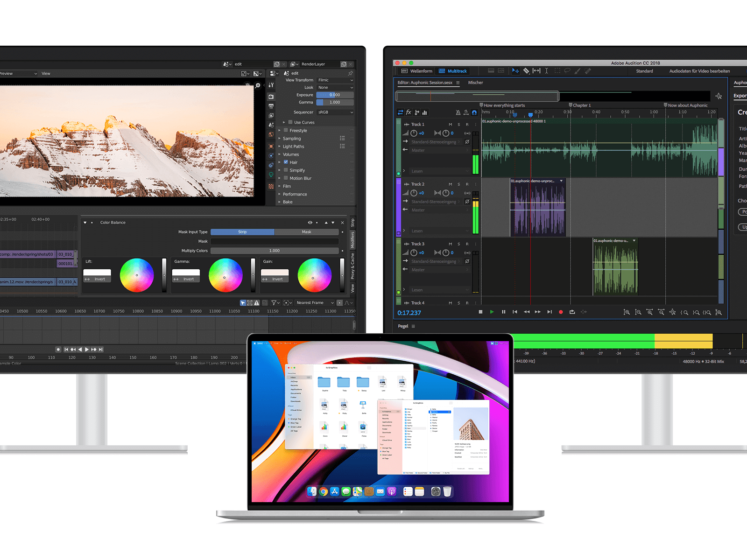Open the Nearest Frame snapping dropdown
This screenshot has height=560, width=747.
pyautogui.click(x=315, y=303)
